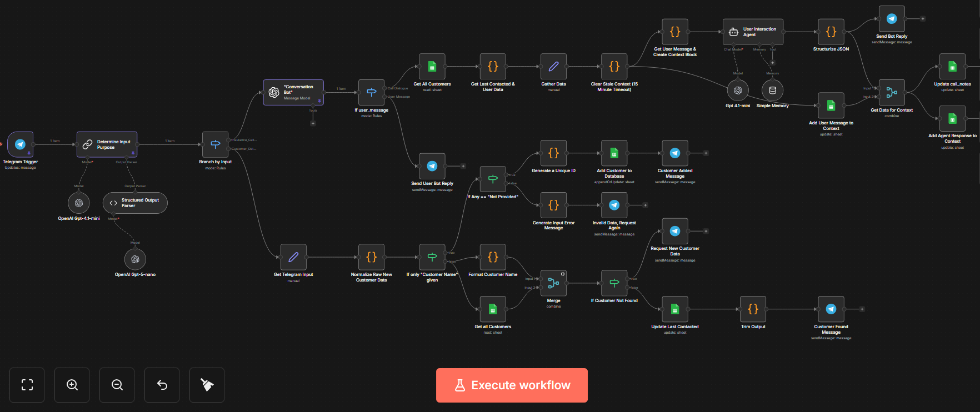
Task: Click the Telegram Trigger node icon
Action: [21, 144]
